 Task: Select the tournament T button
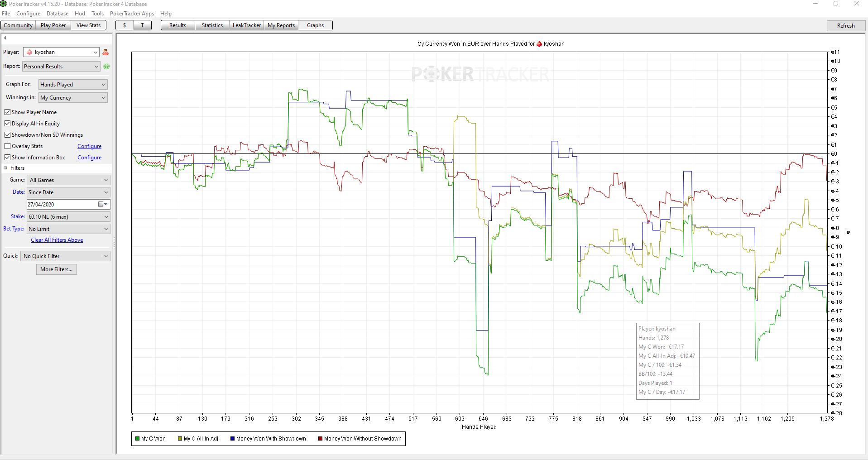tap(143, 25)
